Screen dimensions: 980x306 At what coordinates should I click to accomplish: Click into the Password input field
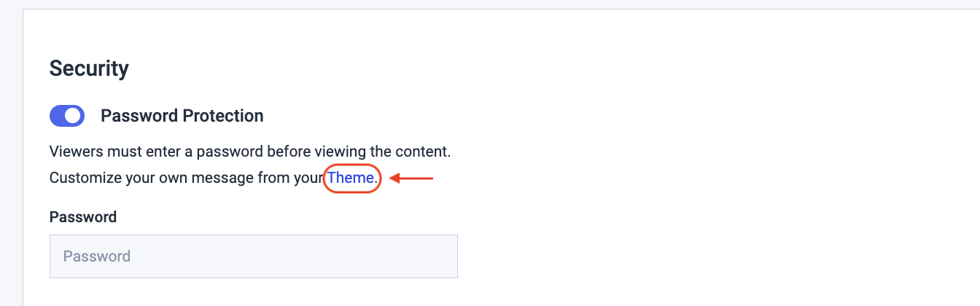(x=253, y=256)
